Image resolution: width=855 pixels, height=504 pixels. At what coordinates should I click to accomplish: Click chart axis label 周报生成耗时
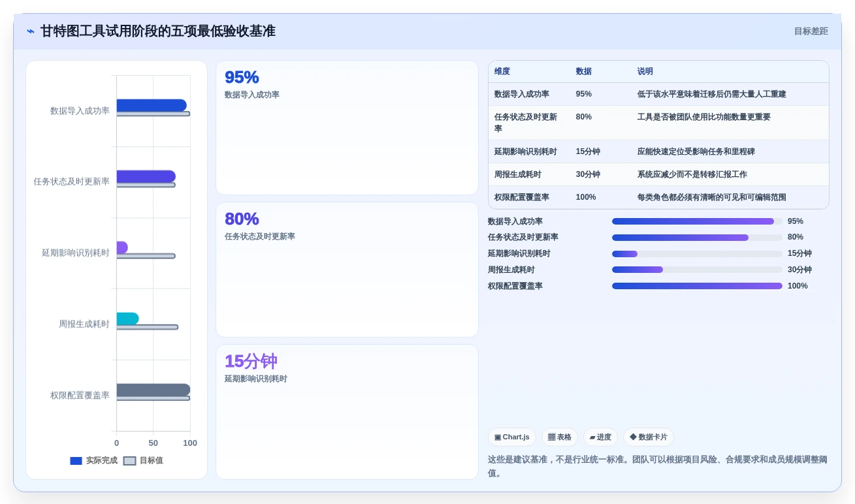84,324
